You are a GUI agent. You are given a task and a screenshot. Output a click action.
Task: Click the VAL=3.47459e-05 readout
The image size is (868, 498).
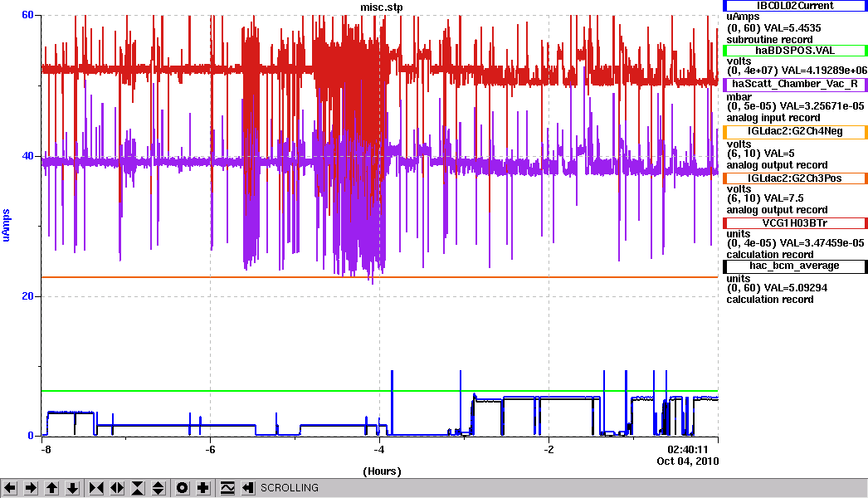(822, 243)
